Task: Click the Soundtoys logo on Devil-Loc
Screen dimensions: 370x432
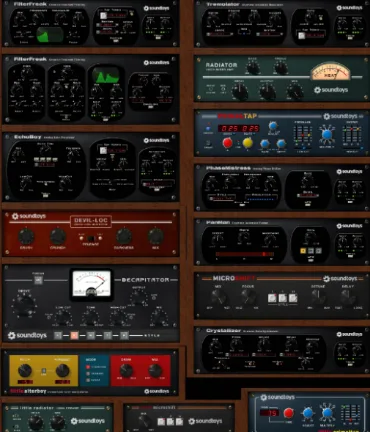Action: click(x=29, y=216)
